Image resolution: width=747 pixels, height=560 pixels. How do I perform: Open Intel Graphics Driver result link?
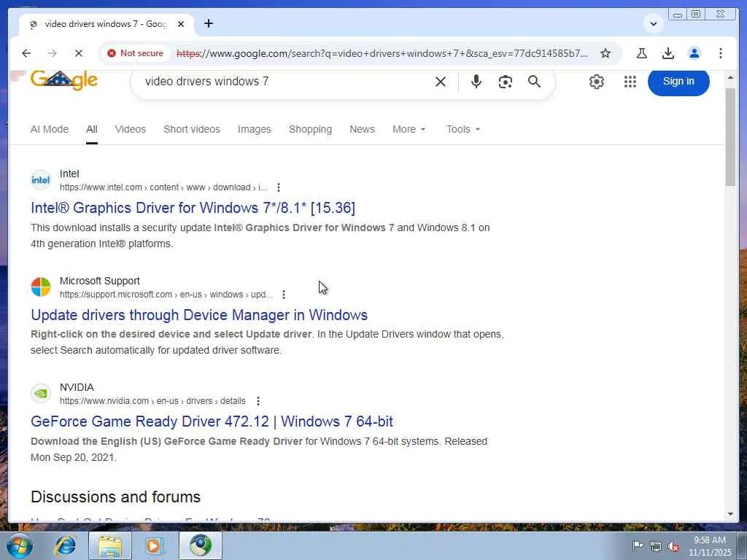(x=193, y=208)
